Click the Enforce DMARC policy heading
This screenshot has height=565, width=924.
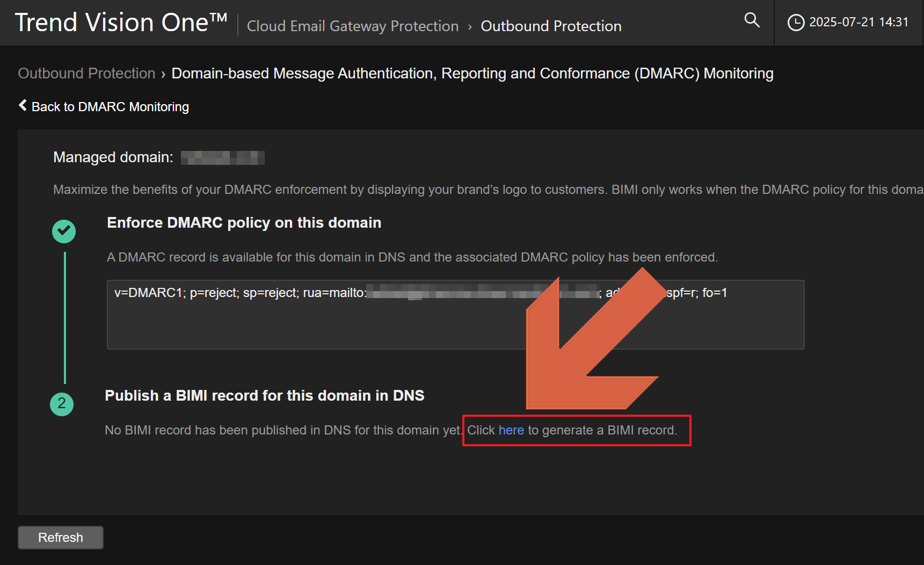(244, 222)
